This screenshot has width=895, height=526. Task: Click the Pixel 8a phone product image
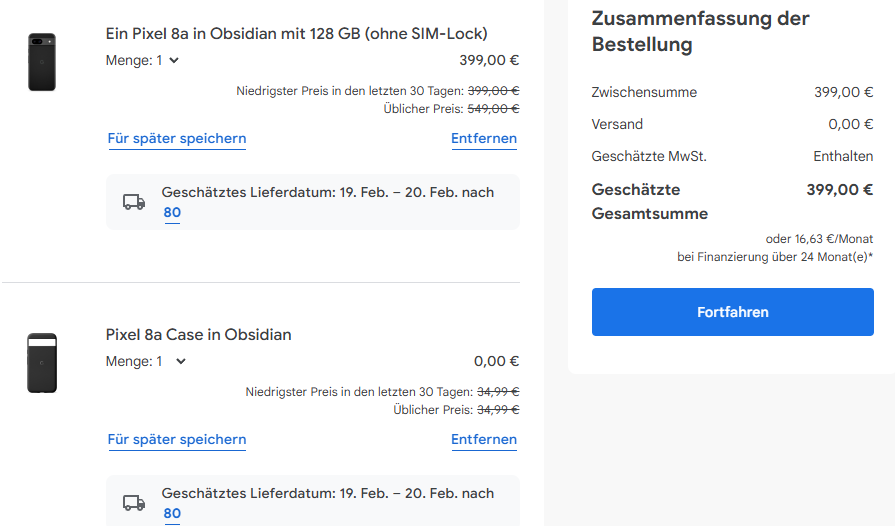42,62
